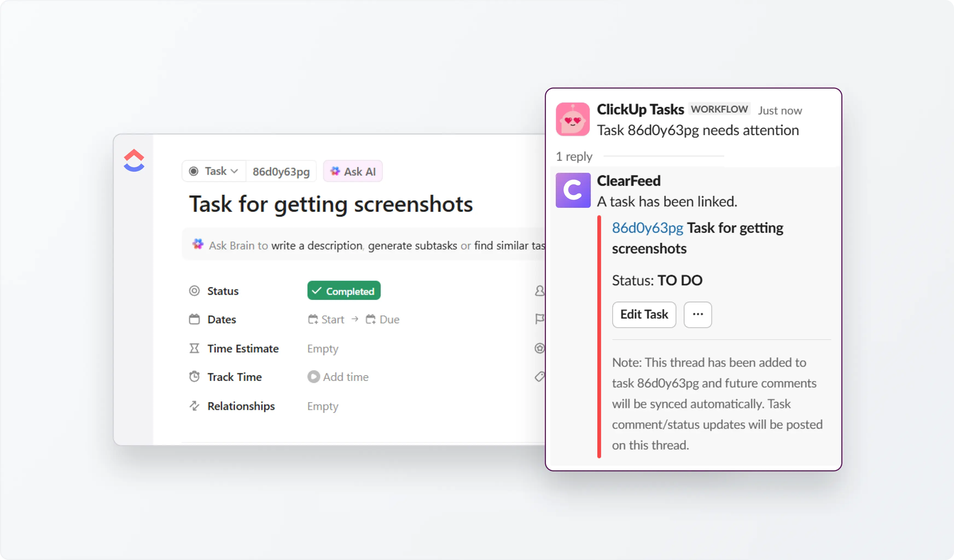Click the Task for getting screenshots title
Screen dimensions: 954x560
coord(331,204)
